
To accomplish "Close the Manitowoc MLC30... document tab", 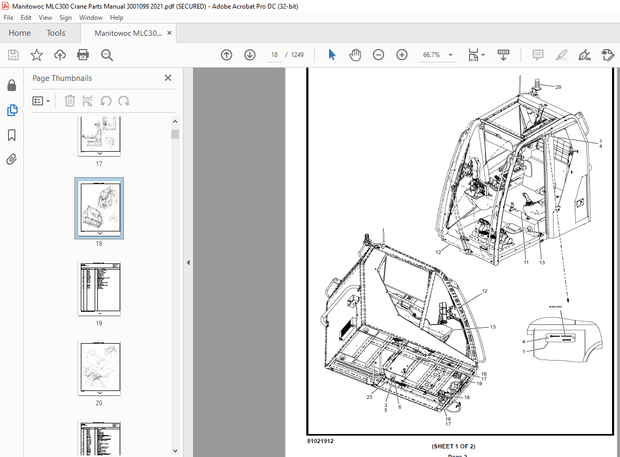I will click(x=169, y=33).
